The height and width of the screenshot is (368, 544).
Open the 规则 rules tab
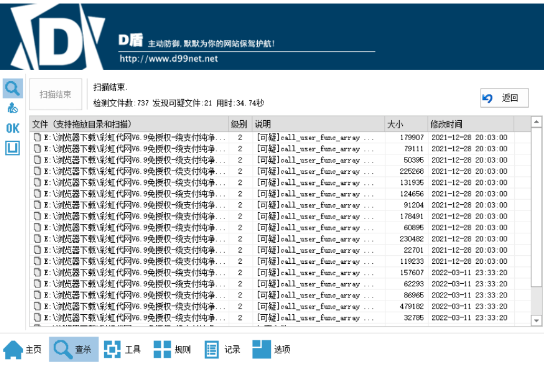point(172,349)
